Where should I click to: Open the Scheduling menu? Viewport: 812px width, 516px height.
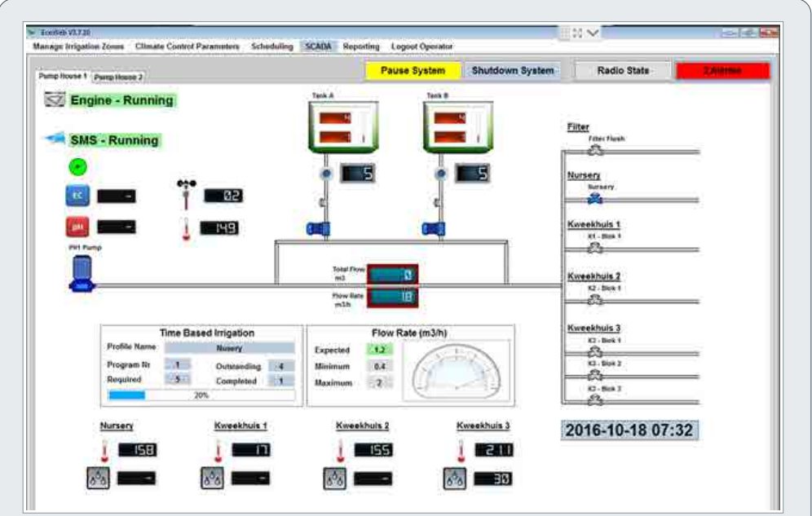[x=271, y=46]
